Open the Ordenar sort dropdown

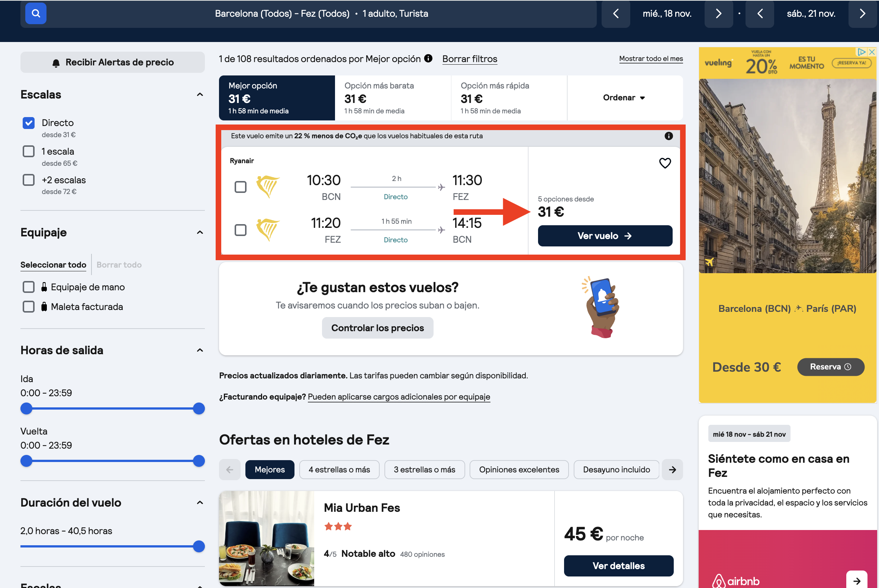624,98
